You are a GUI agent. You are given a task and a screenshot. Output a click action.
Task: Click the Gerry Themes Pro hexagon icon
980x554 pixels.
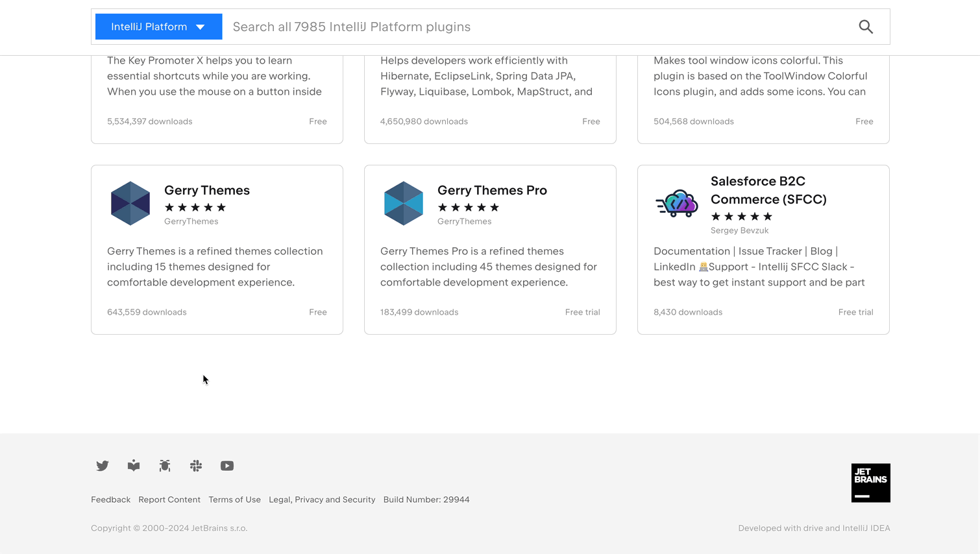(404, 204)
